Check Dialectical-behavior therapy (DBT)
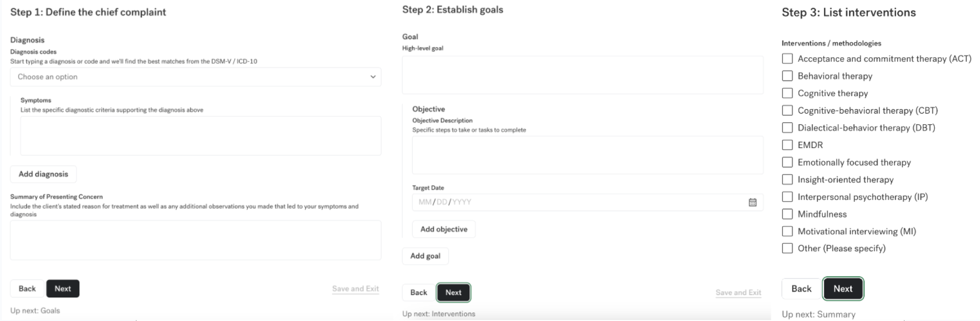Image resolution: width=980 pixels, height=321 pixels. click(787, 128)
